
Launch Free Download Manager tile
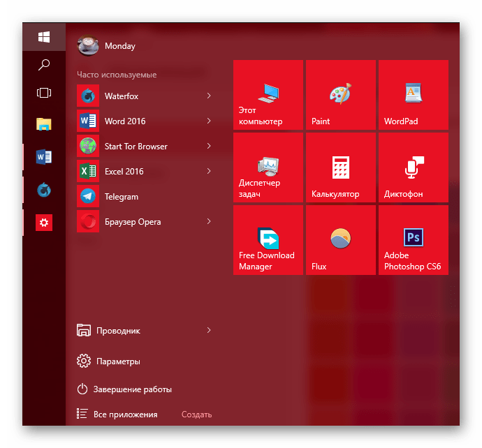tap(268, 240)
